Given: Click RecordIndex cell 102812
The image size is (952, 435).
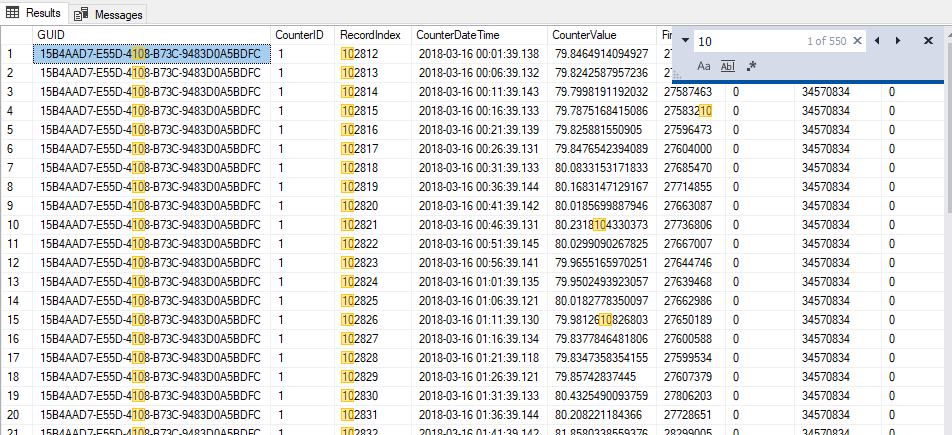Looking at the screenshot, I should [x=372, y=54].
